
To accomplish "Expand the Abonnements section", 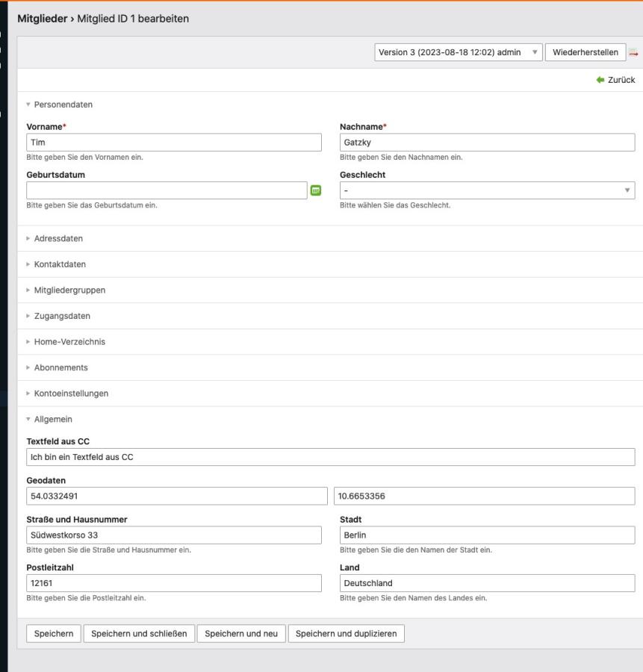I will pos(60,368).
